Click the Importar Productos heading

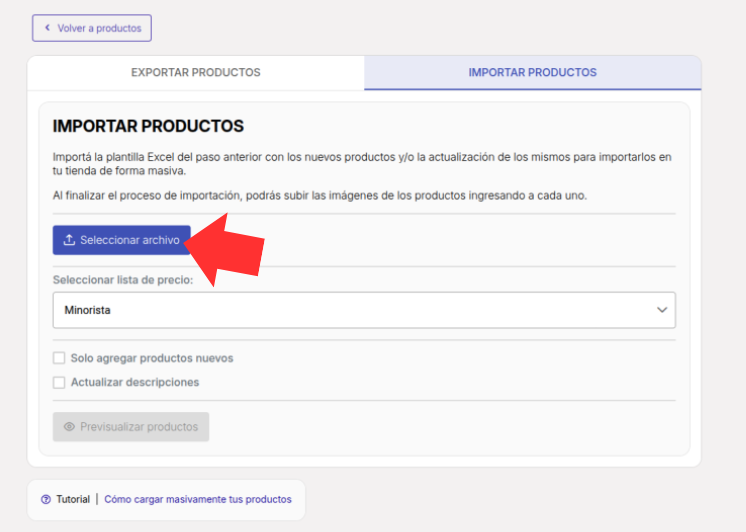pyautogui.click(x=148, y=126)
